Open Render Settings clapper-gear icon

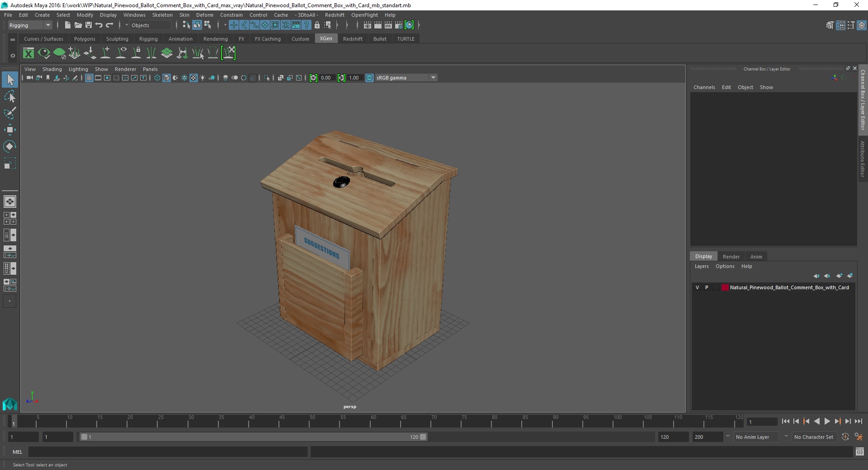pyautogui.click(x=399, y=25)
